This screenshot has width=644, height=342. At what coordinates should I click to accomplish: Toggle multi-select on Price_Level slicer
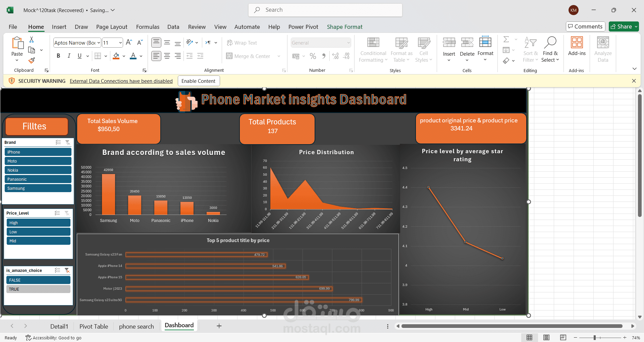click(57, 213)
